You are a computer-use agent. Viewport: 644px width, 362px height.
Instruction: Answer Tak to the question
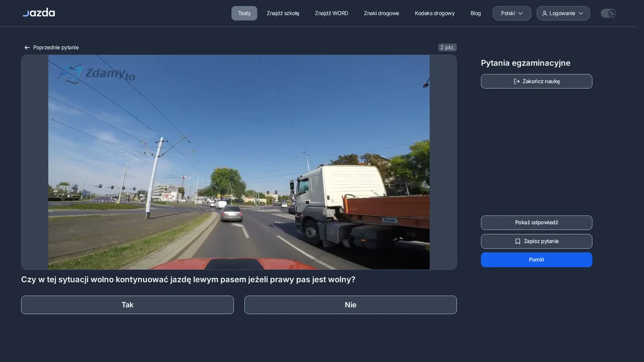[x=127, y=305]
